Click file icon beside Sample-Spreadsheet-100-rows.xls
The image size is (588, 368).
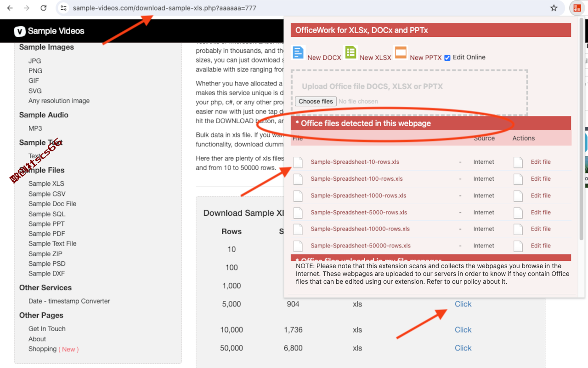[x=298, y=179]
